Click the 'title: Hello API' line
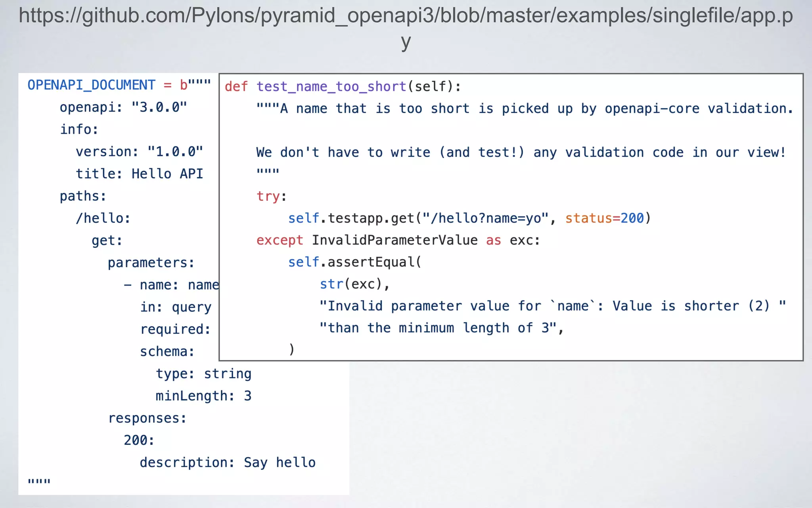 (x=139, y=174)
